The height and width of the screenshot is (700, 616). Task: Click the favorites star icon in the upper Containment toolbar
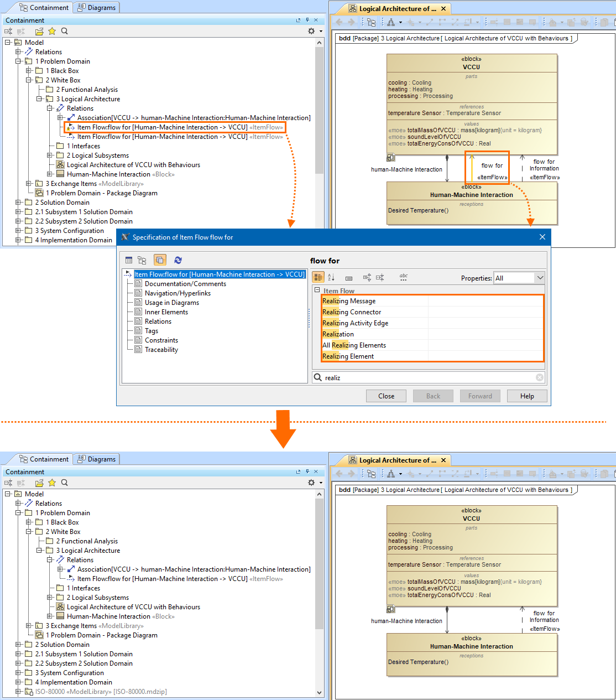(52, 32)
